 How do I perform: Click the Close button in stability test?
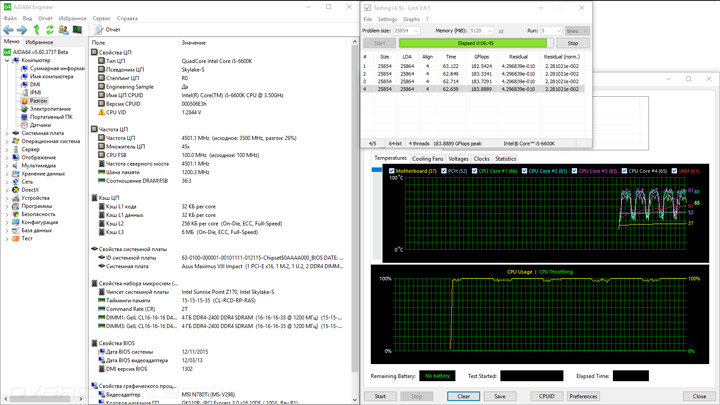point(699,396)
